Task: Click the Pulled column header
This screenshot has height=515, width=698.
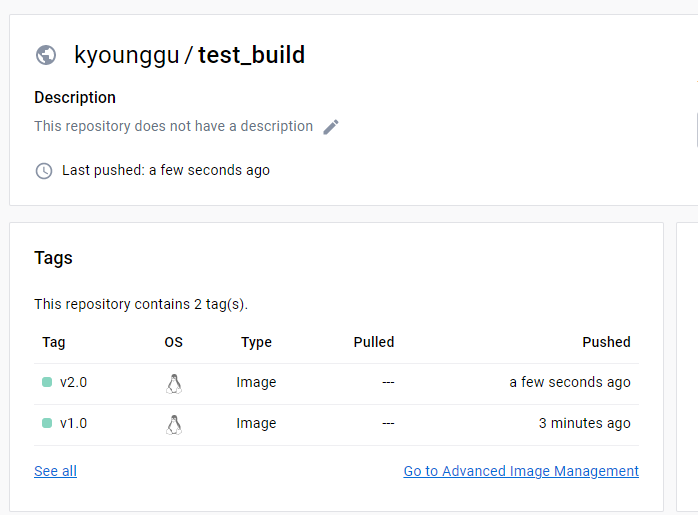Action: pos(374,342)
